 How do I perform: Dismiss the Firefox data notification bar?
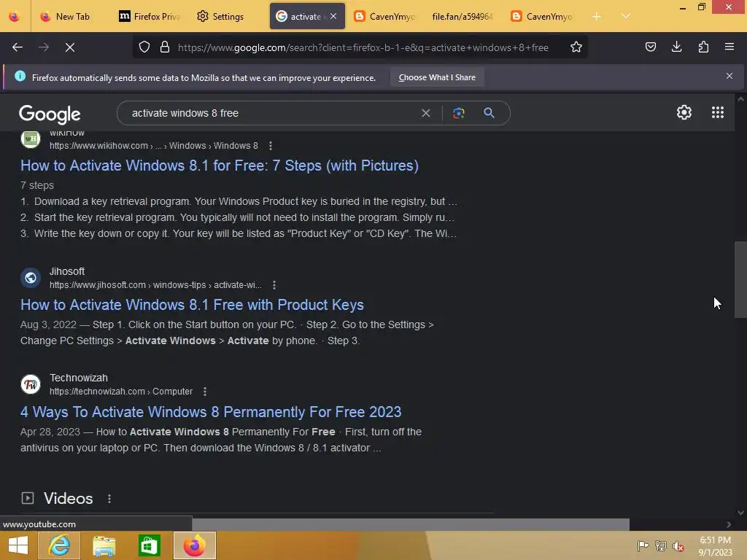click(729, 76)
